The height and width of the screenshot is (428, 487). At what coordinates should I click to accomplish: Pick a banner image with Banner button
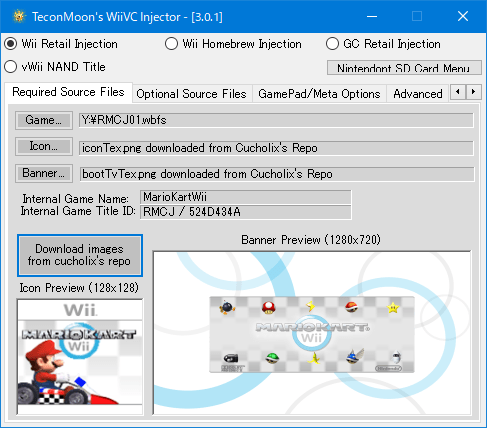click(44, 173)
